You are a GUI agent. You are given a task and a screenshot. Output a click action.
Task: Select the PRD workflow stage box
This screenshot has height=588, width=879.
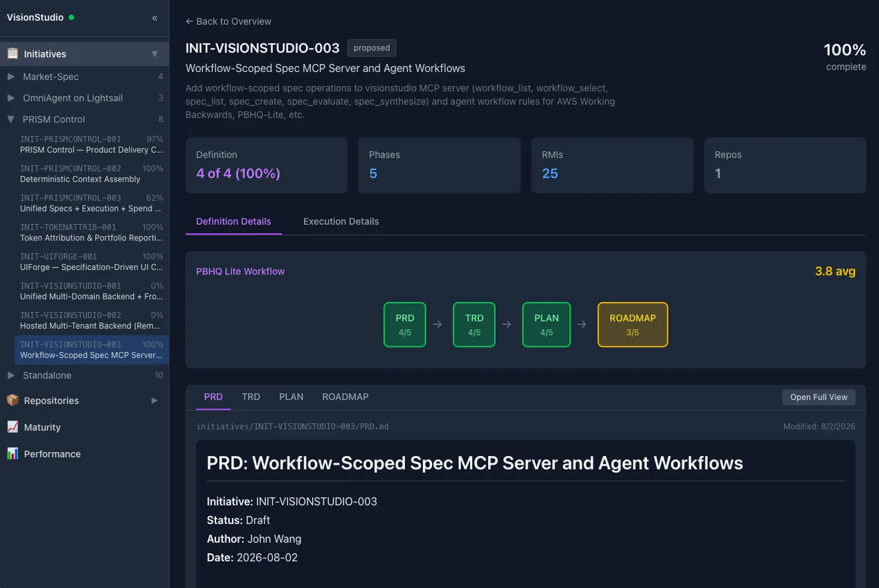pyautogui.click(x=405, y=325)
